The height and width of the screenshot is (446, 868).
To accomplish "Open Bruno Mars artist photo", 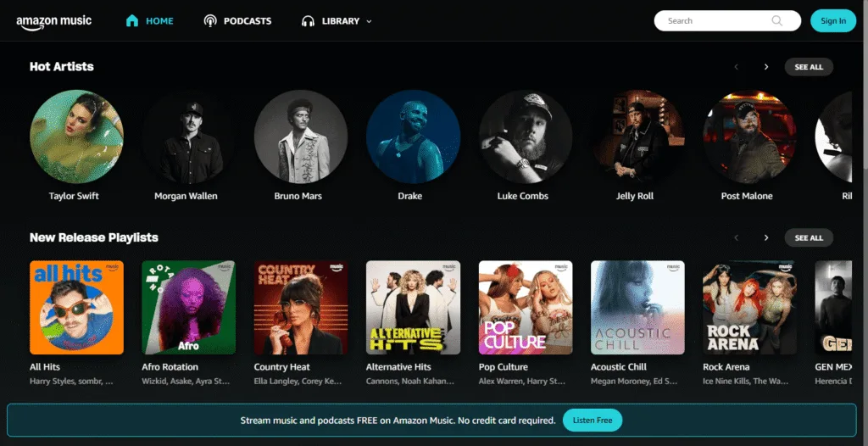I will pyautogui.click(x=301, y=137).
